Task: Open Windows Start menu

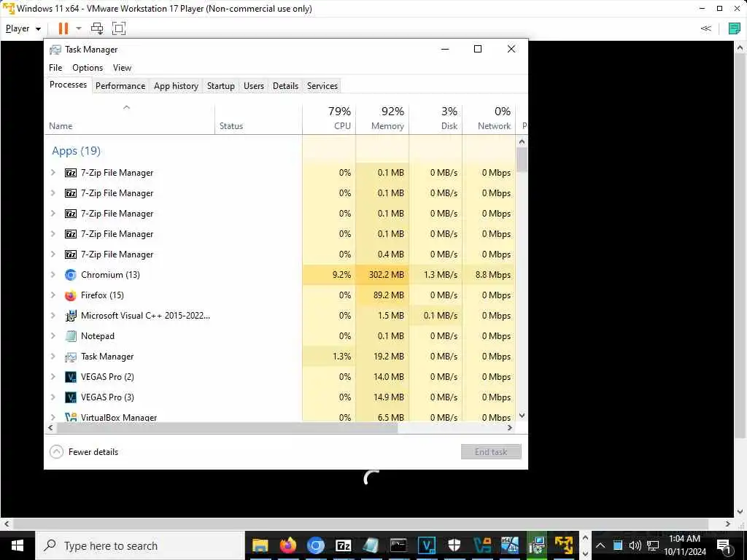Action: click(x=18, y=545)
